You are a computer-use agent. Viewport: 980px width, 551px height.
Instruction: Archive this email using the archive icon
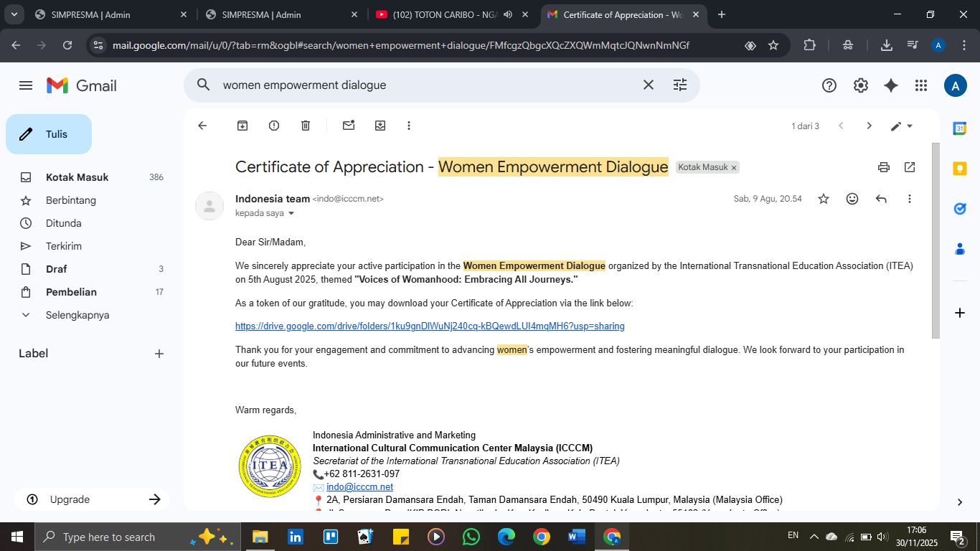(x=242, y=126)
